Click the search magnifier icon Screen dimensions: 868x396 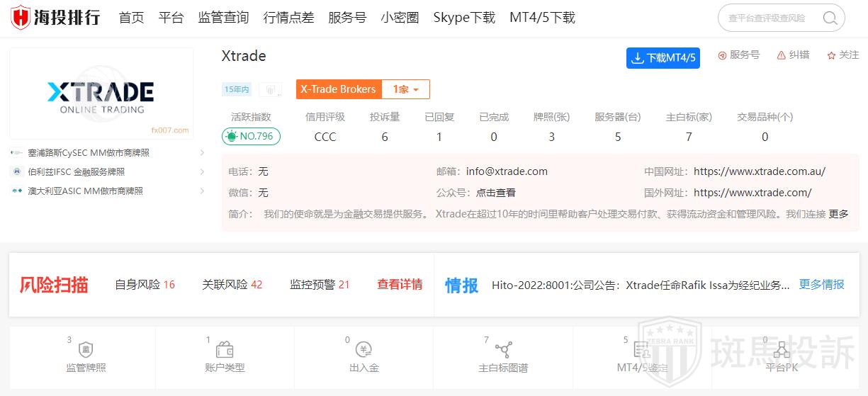pyautogui.click(x=830, y=18)
